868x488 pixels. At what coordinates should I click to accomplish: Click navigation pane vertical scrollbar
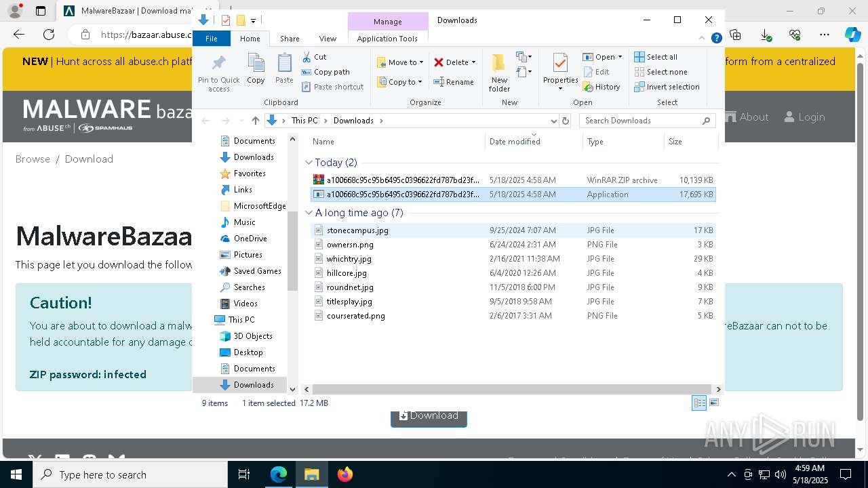point(292,251)
